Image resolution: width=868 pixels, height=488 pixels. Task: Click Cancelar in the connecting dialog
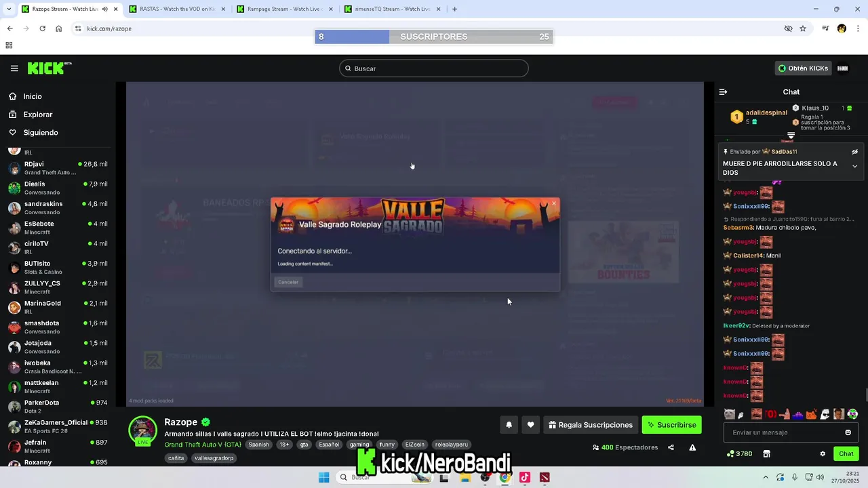[288, 282]
